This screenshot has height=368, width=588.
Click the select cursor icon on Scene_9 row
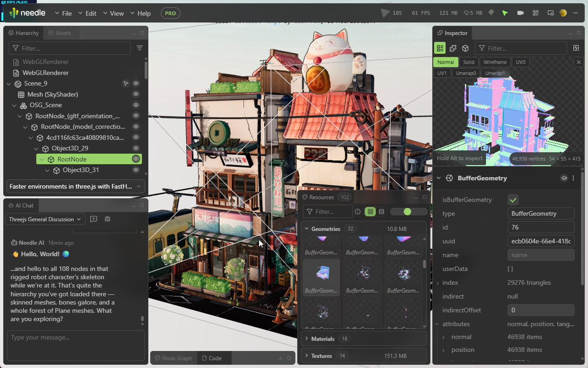(x=125, y=84)
